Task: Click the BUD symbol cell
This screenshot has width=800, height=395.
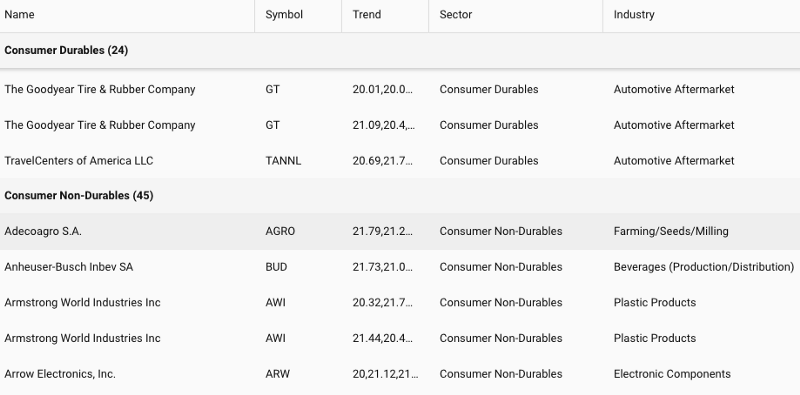Action: pos(276,267)
